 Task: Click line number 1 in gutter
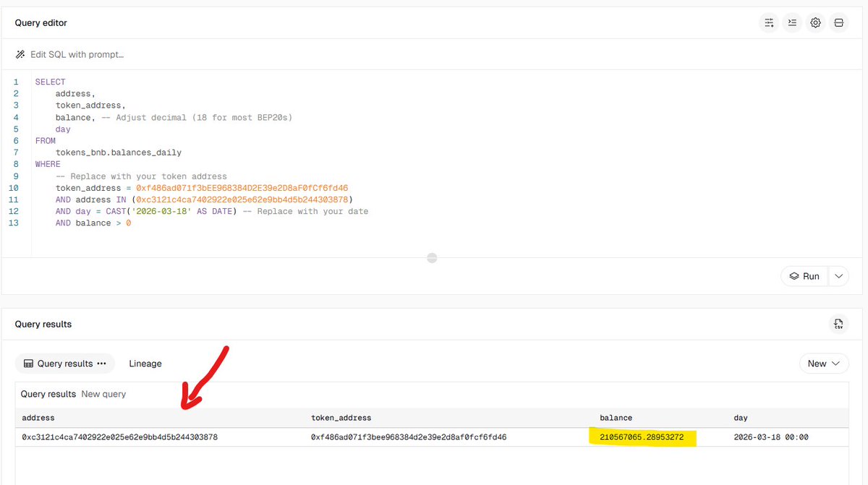(x=16, y=82)
